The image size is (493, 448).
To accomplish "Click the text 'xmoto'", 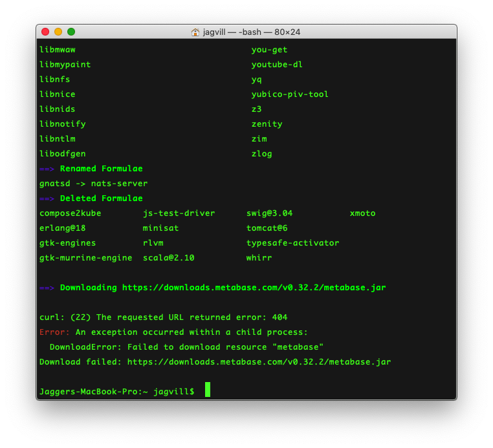I will (x=362, y=213).
